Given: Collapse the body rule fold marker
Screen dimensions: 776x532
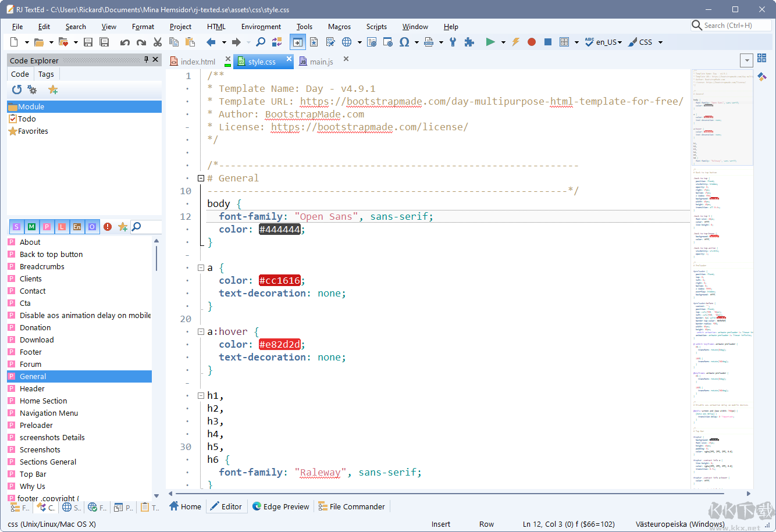Looking at the screenshot, I should pos(201,178).
